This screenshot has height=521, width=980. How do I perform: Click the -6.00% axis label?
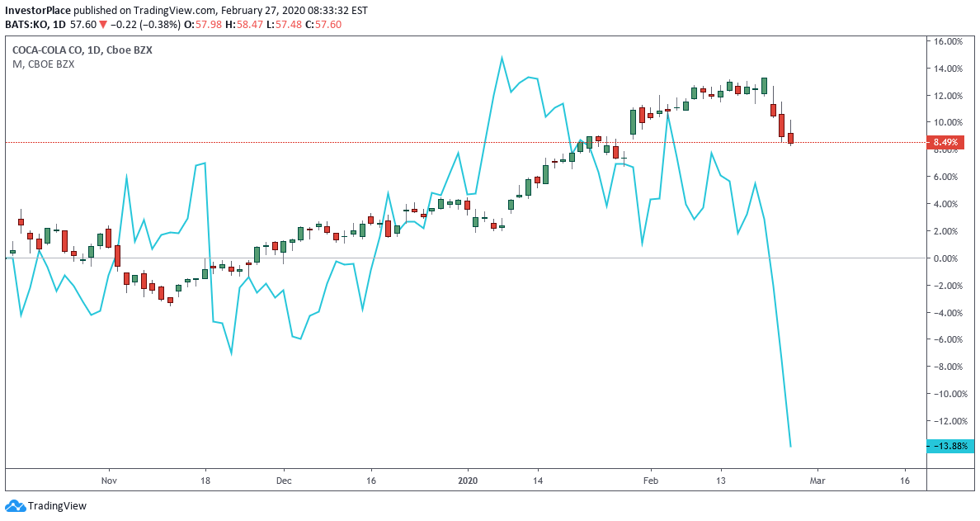(x=948, y=339)
